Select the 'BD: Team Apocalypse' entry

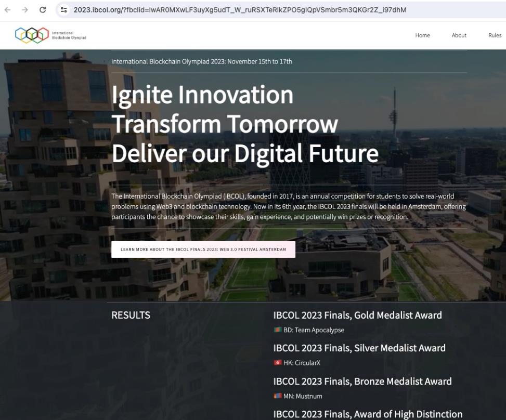point(314,330)
